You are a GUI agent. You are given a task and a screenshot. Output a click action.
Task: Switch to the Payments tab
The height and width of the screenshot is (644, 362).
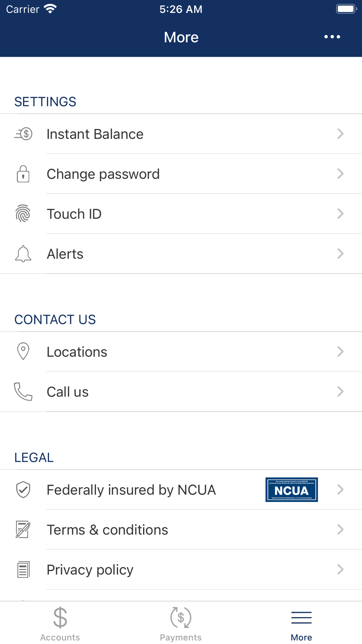coord(181,624)
